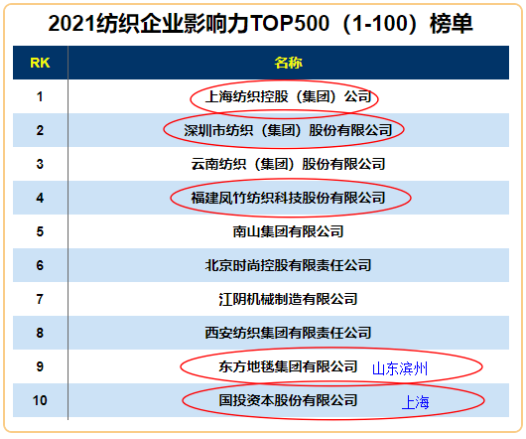Screen dimensions: 526x439
Task: Click 江阴机械制造有限公司 entry
Action: click(288, 299)
